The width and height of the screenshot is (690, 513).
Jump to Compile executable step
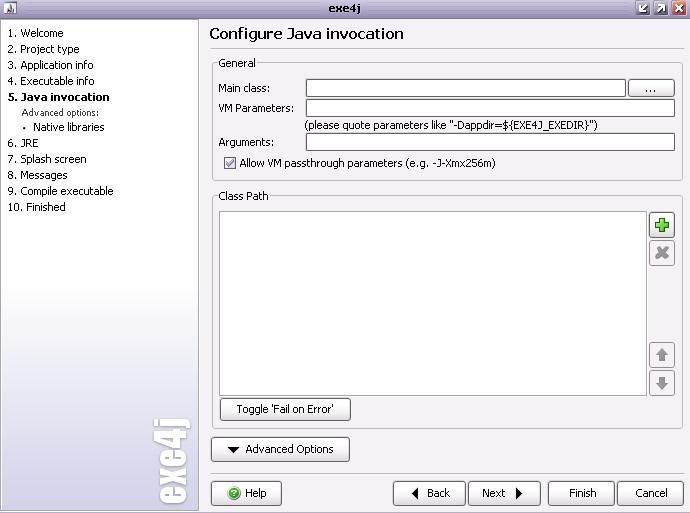(66, 191)
